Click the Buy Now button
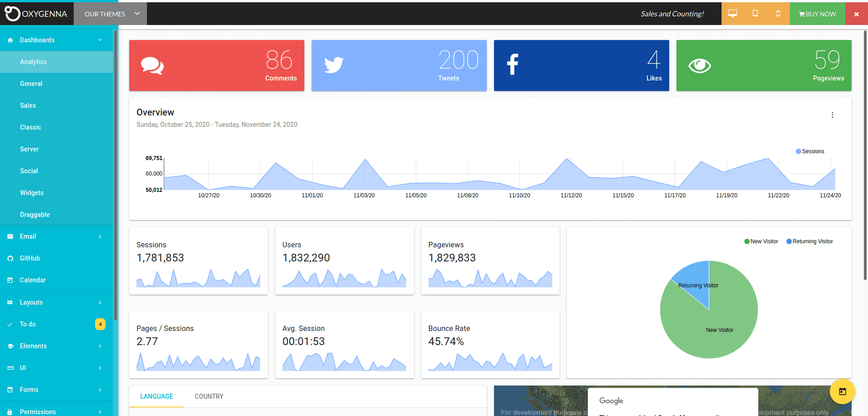The image size is (868, 416). pyautogui.click(x=817, y=14)
